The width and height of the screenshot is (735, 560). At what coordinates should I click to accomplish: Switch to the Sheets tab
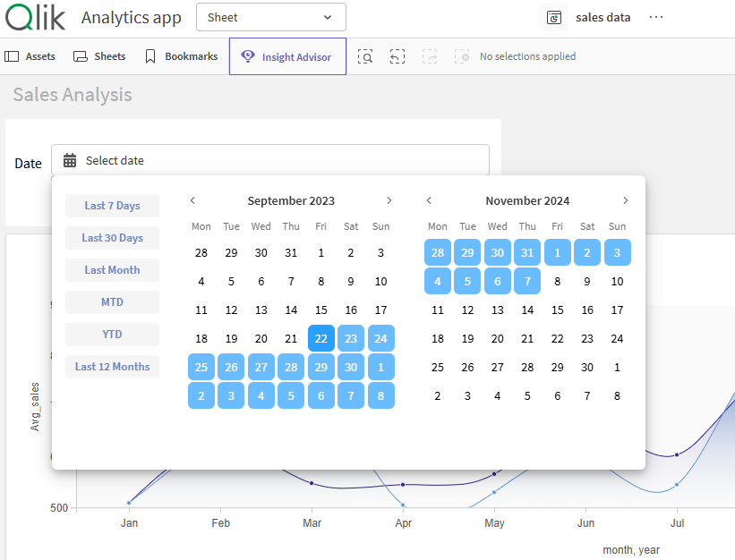coord(99,56)
